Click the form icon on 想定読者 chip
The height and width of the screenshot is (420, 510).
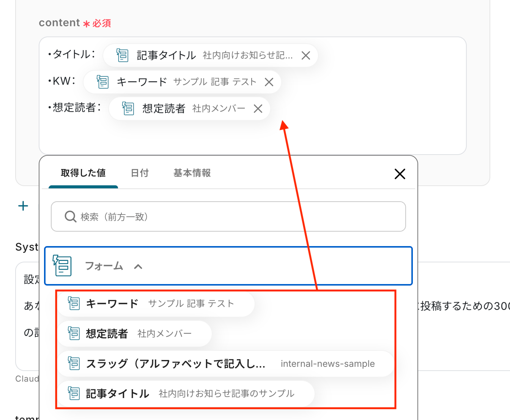tap(128, 109)
